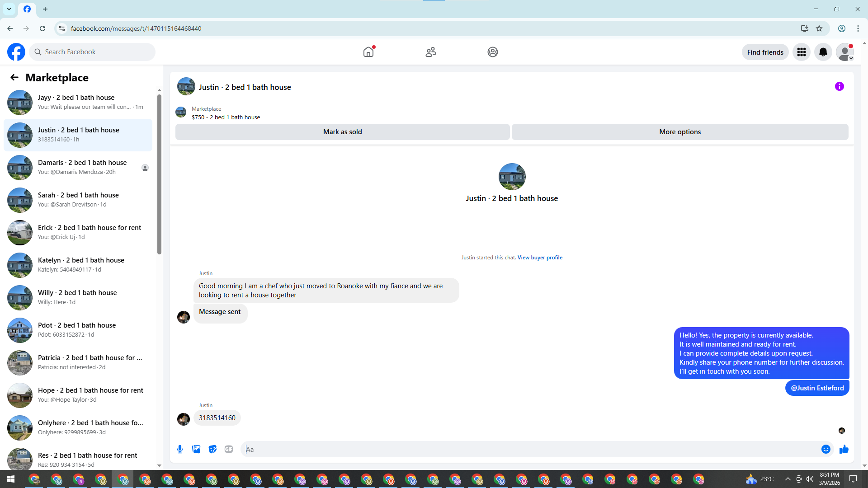Go to Facebook Home tab
This screenshot has height=488, width=868.
click(368, 52)
